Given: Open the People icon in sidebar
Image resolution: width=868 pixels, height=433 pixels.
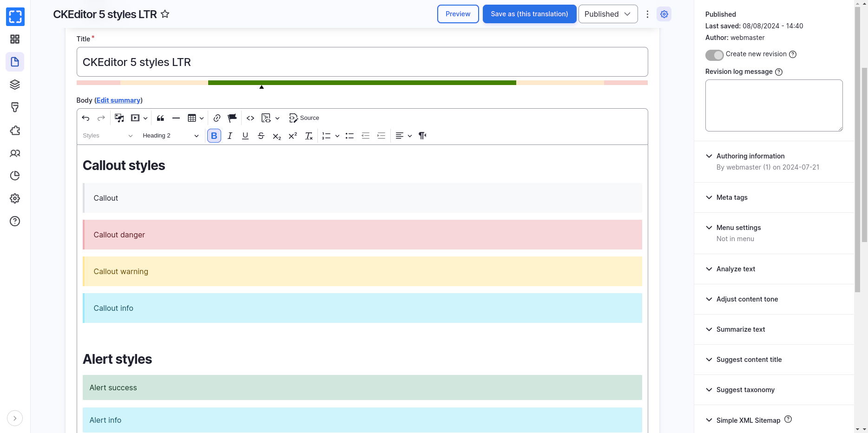Looking at the screenshot, I should [x=15, y=153].
